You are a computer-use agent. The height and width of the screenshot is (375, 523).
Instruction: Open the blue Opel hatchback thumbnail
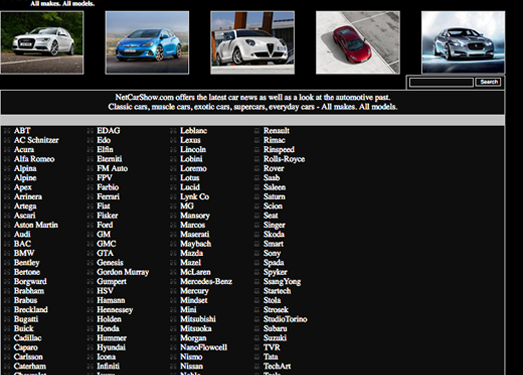coord(147,42)
